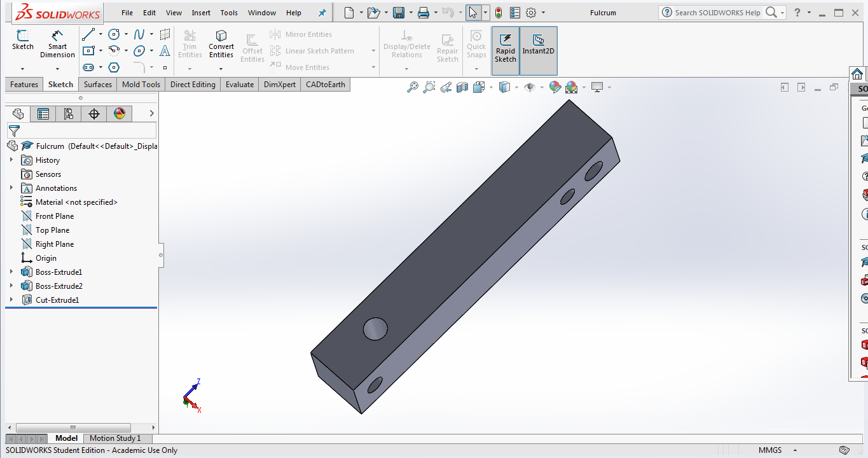Select the Line sketch tool
The image size is (868, 458).
tap(88, 34)
